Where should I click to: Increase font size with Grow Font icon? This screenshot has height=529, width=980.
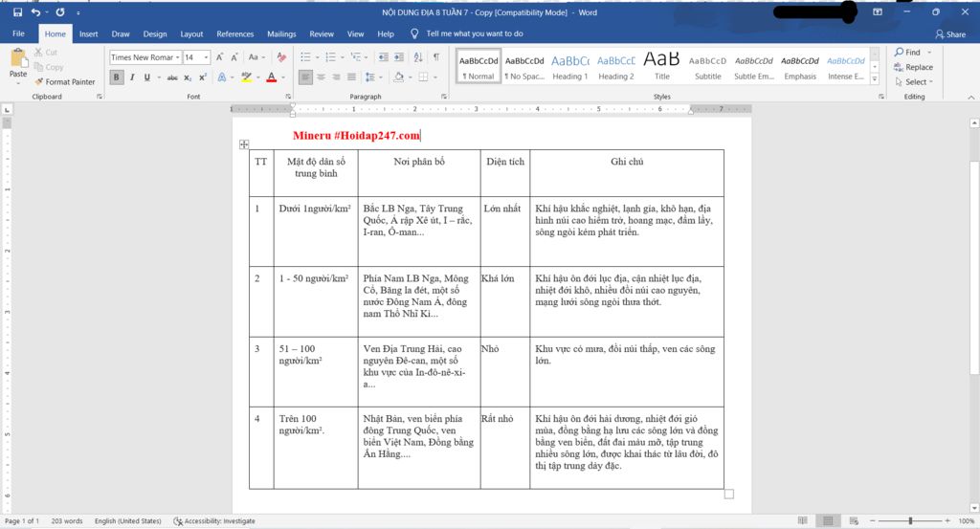point(219,57)
